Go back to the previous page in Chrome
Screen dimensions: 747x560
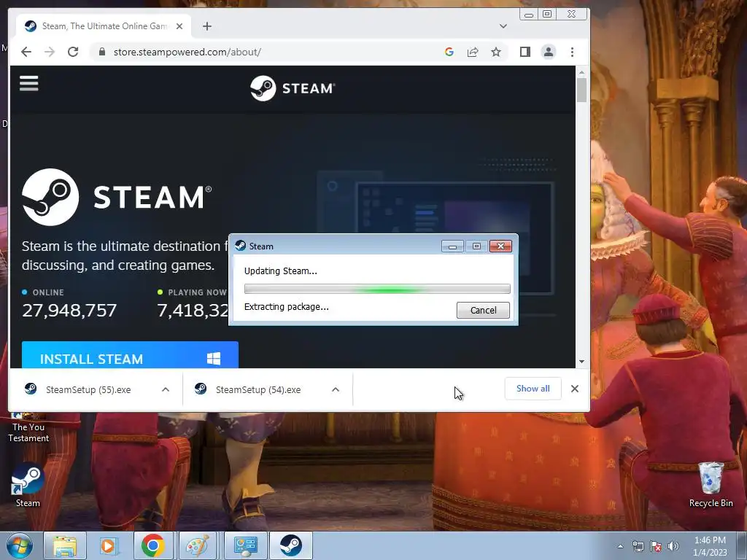coord(26,52)
